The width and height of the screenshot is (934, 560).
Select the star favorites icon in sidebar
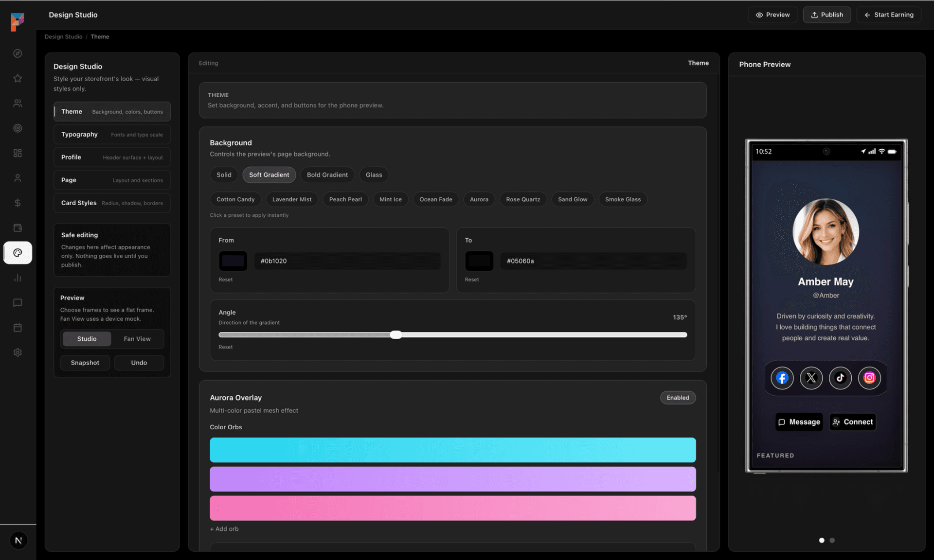click(18, 78)
